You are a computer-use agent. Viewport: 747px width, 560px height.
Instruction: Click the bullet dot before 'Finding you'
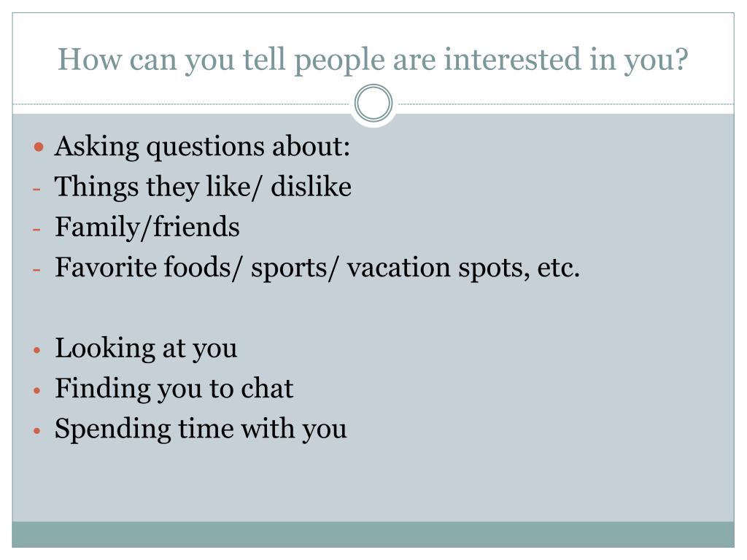point(38,391)
